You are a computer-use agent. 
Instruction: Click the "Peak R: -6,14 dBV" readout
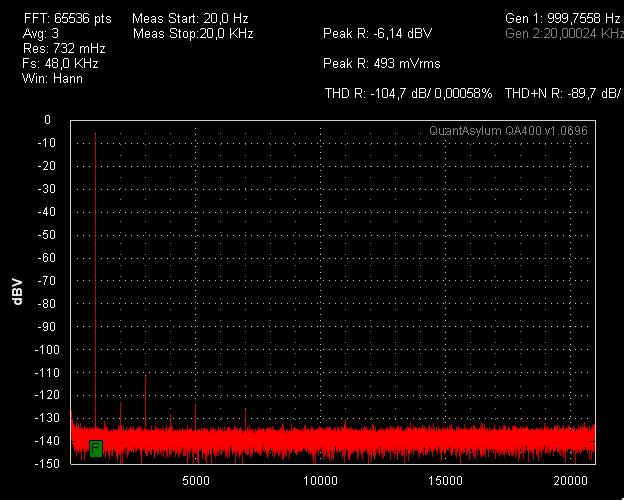(x=377, y=34)
